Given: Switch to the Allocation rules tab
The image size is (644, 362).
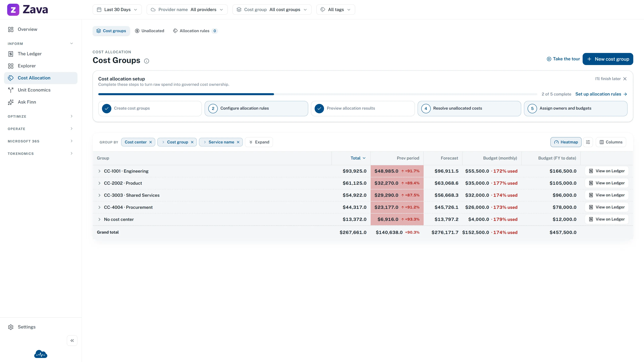Looking at the screenshot, I should pos(195,31).
